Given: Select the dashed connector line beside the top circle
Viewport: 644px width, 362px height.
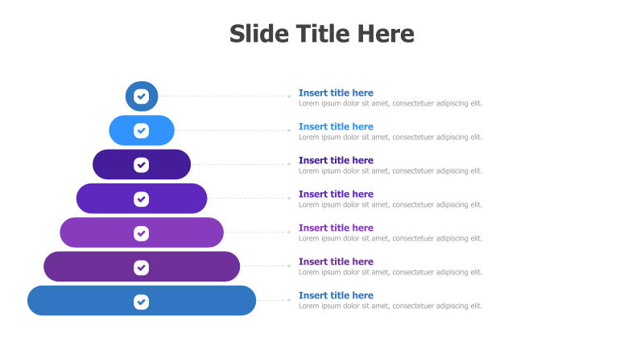Looking at the screenshot, I should coord(225,97).
